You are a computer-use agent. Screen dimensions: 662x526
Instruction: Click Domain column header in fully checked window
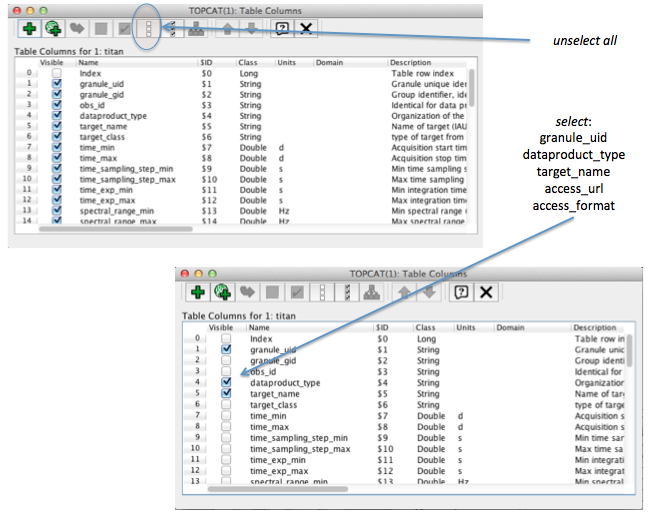[329, 62]
